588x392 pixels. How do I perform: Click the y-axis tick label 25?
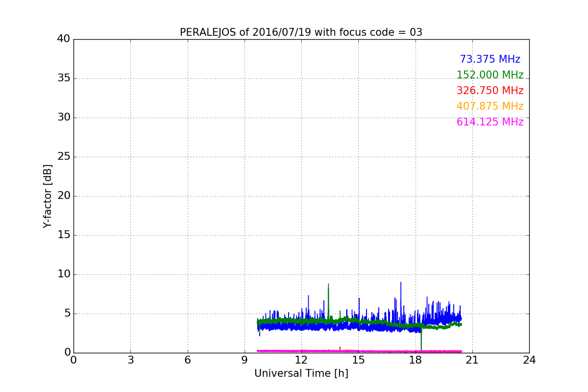coord(64,157)
